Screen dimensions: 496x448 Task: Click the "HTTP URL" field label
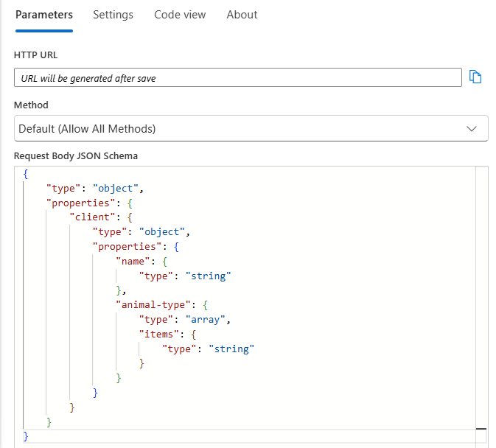[x=35, y=55]
